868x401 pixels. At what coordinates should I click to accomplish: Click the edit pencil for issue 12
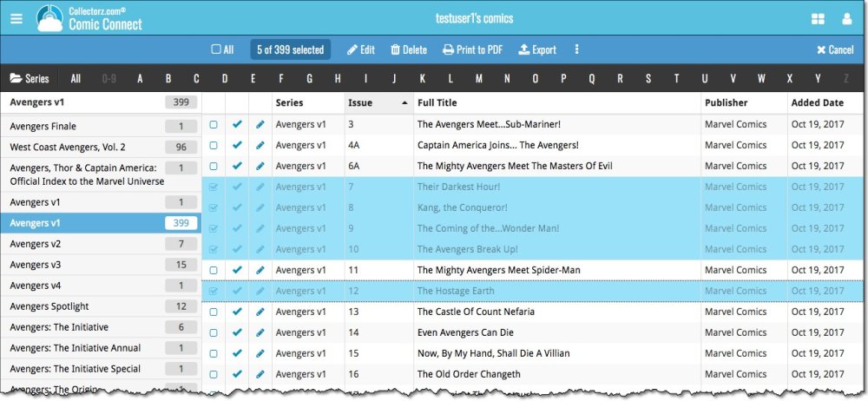pos(260,292)
